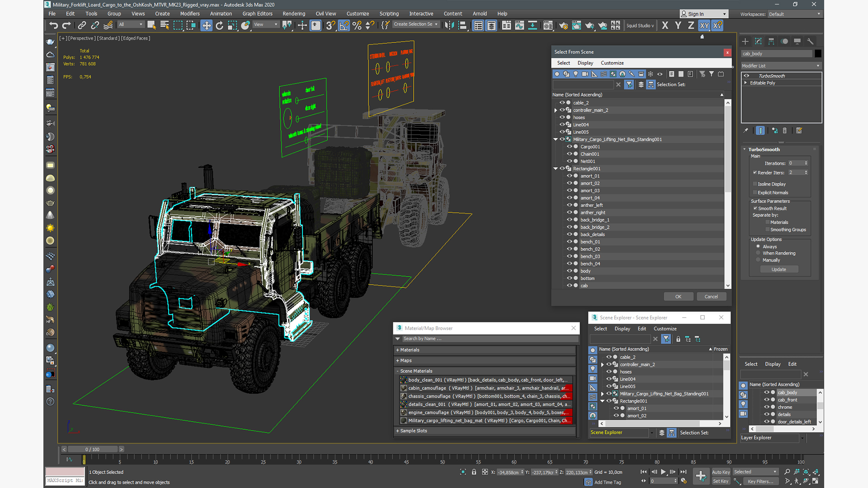Open the Modifier List dropdown

pyautogui.click(x=781, y=66)
